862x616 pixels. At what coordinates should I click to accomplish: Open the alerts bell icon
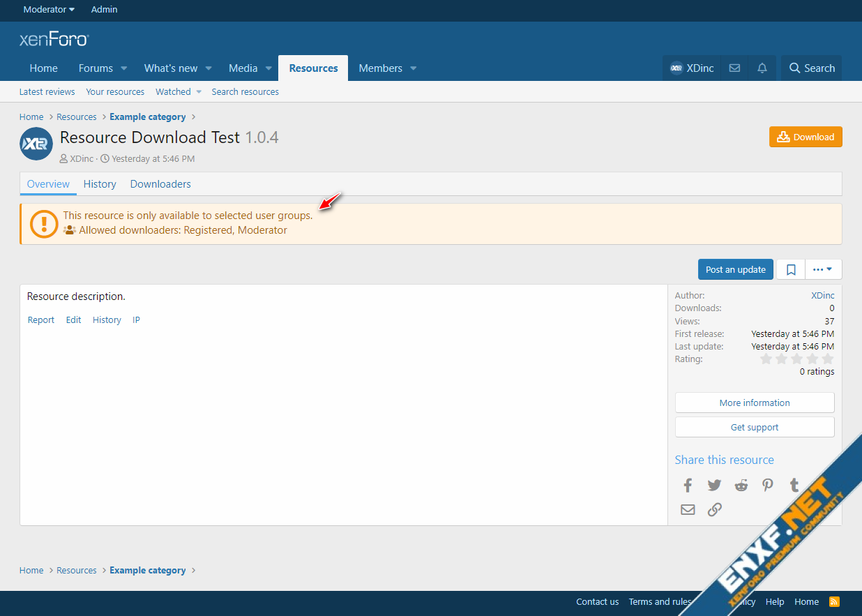point(762,68)
